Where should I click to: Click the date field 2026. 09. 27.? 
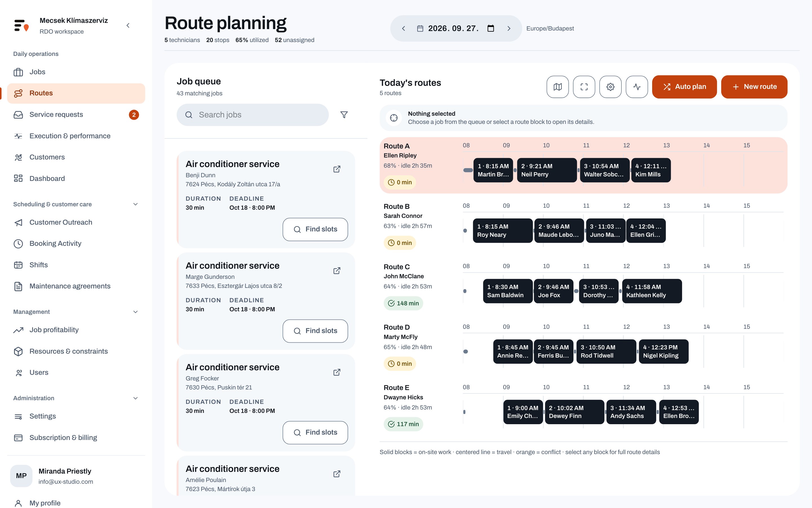(x=453, y=29)
